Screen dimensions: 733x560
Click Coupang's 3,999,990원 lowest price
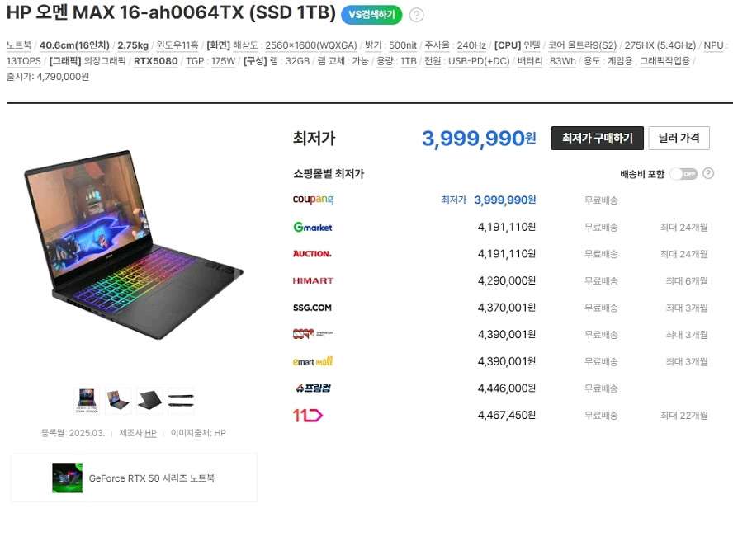505,200
